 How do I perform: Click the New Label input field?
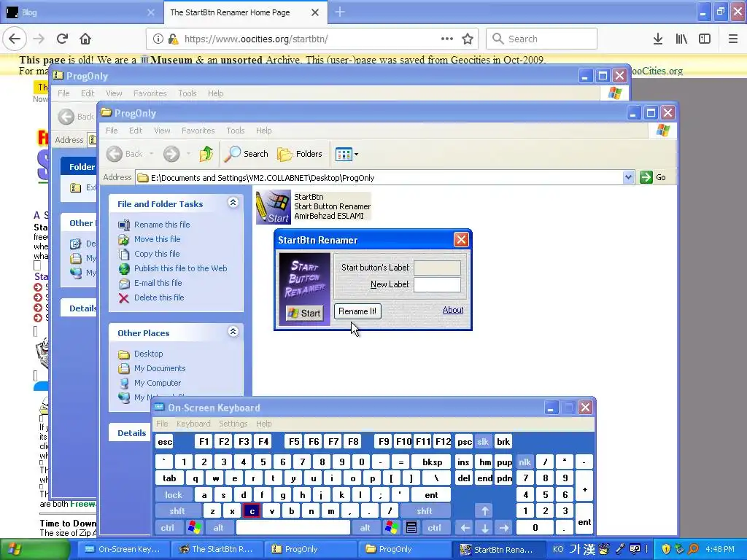(438, 284)
